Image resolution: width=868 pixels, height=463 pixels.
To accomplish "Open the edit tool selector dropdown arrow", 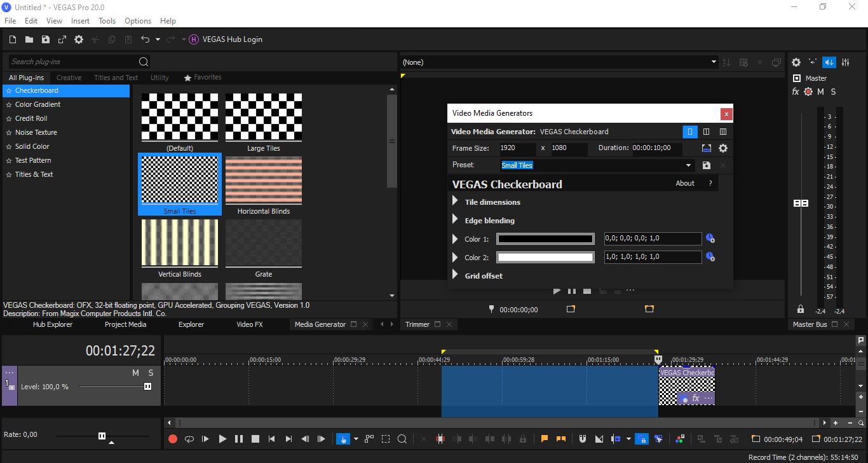I will 356,439.
